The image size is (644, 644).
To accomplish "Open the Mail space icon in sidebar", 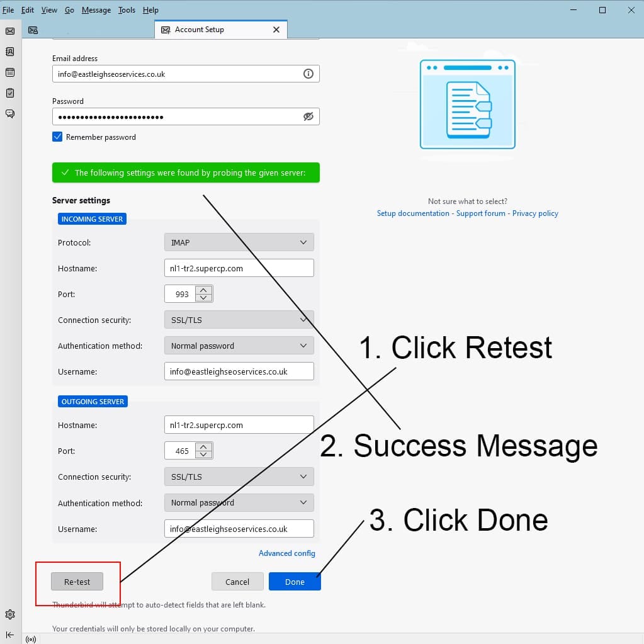I will (x=10, y=31).
